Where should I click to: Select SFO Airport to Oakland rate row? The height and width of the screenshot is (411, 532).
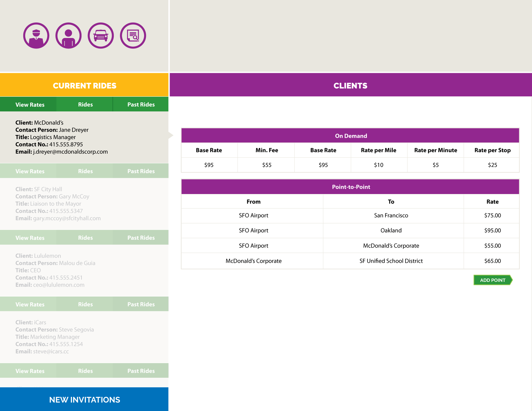(350, 230)
